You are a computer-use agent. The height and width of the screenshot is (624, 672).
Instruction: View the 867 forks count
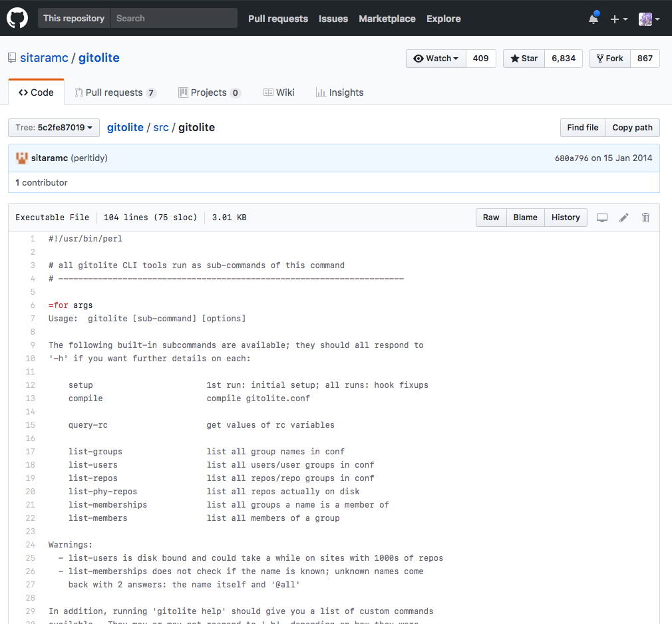645,59
